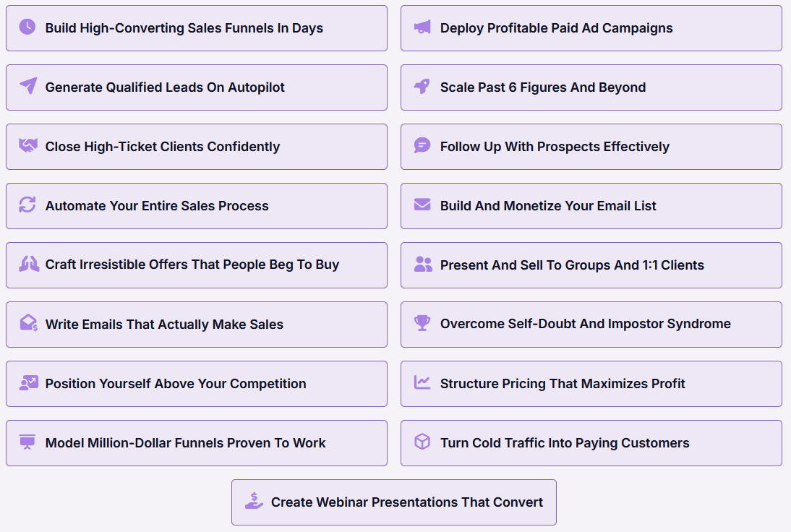Choose Position Yourself Above Your Competition
Screen dimensions: 791x532
coord(176,384)
